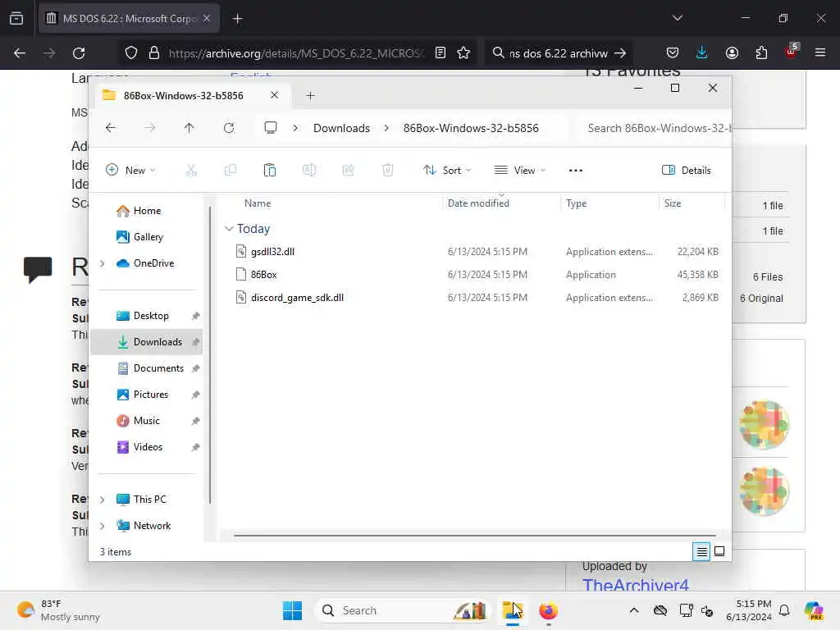
Task: Click the uBlock extension icon
Action: 792,52
